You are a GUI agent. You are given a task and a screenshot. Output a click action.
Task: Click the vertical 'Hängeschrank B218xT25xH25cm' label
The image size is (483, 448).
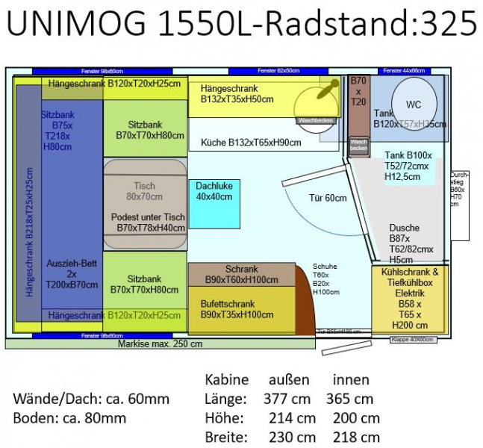click(x=30, y=232)
